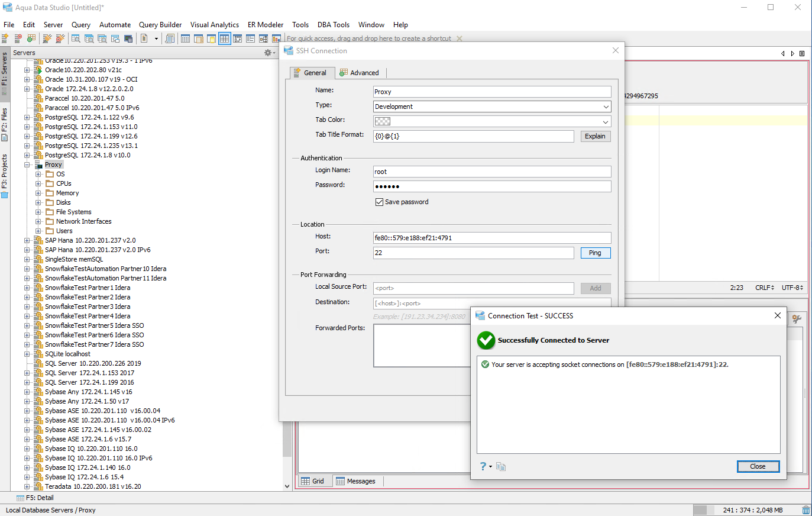Viewport: 812px width, 516px height.
Task: Expand the OS folder under Proxy
Action: coord(38,174)
